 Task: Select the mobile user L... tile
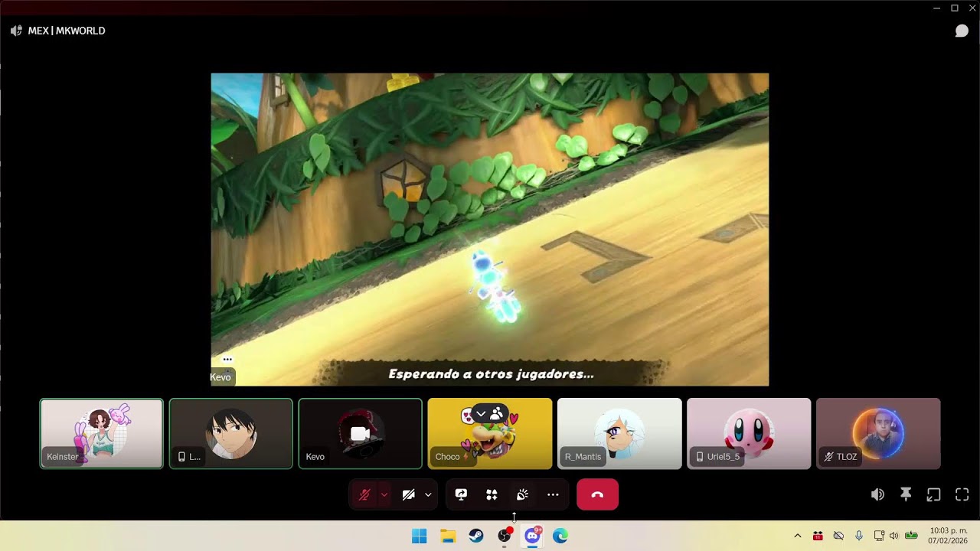pyautogui.click(x=230, y=433)
